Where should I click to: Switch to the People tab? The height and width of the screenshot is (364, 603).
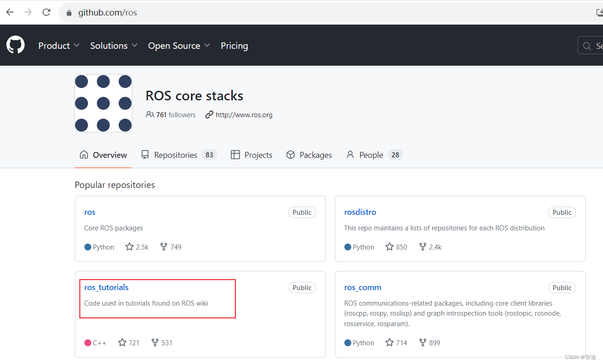point(374,155)
